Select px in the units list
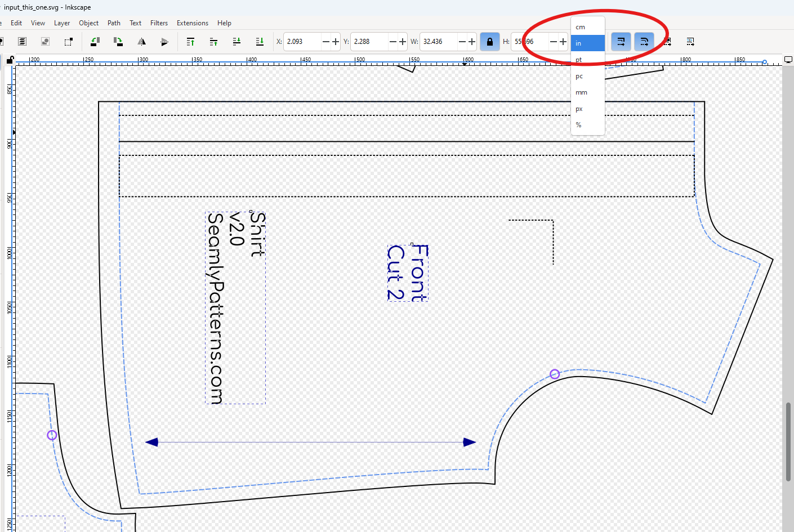Viewport: 794px width, 532px height. click(579, 109)
